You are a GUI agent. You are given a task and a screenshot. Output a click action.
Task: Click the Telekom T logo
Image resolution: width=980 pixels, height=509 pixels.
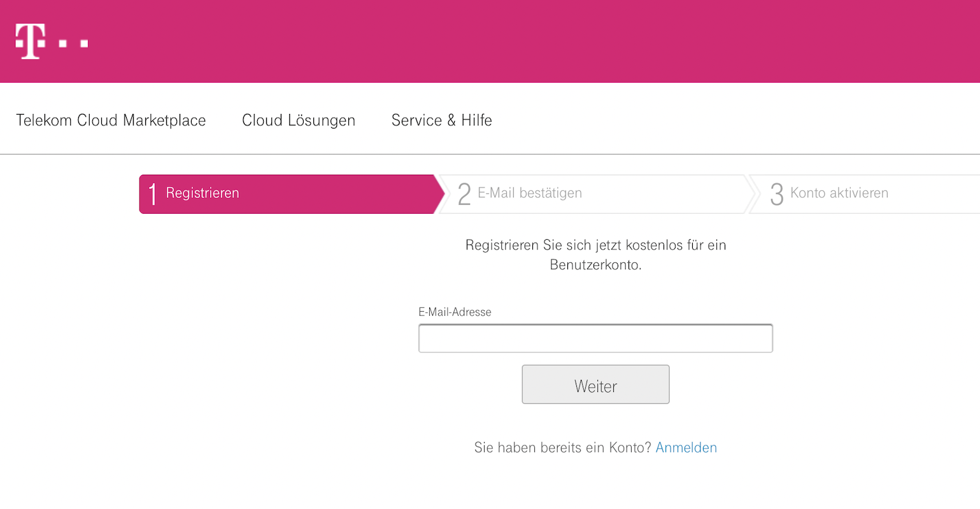coord(30,41)
